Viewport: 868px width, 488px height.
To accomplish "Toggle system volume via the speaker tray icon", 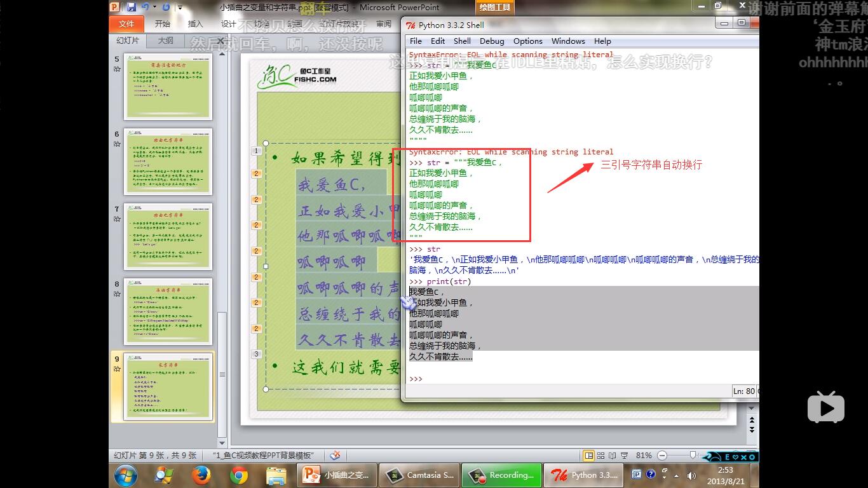I will pos(692,475).
